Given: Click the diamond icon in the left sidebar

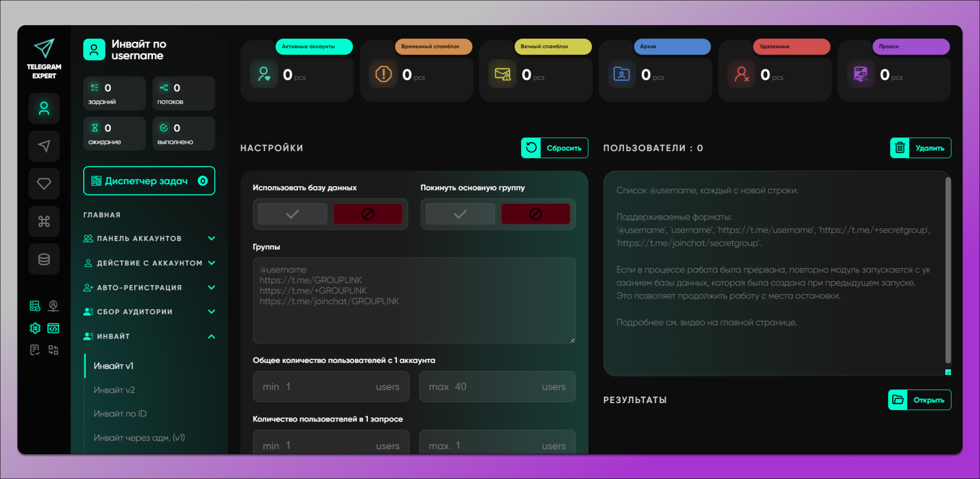Looking at the screenshot, I should point(44,183).
